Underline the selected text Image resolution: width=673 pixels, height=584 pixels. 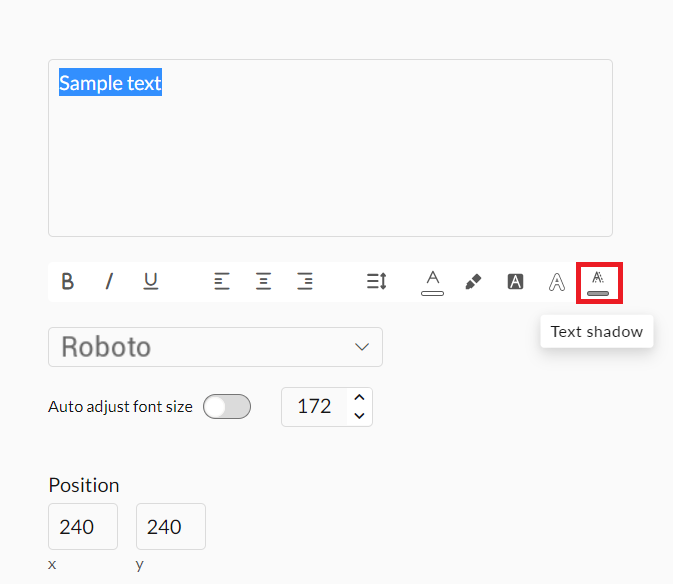point(151,282)
